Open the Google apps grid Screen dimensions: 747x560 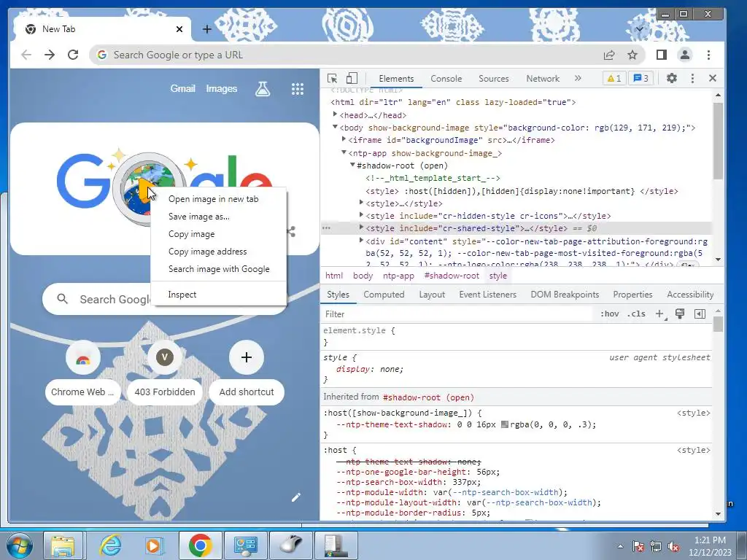pos(298,88)
